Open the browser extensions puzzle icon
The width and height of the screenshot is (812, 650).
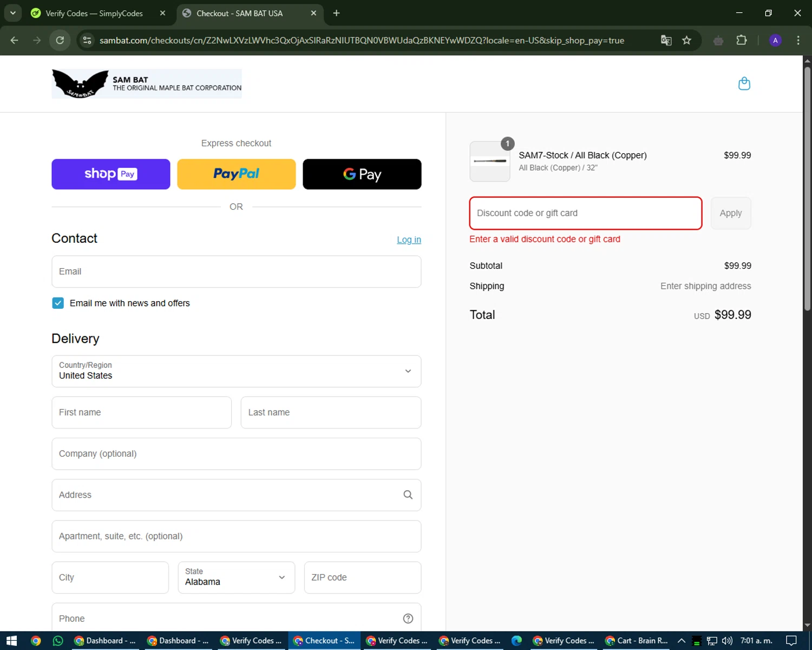tap(742, 40)
